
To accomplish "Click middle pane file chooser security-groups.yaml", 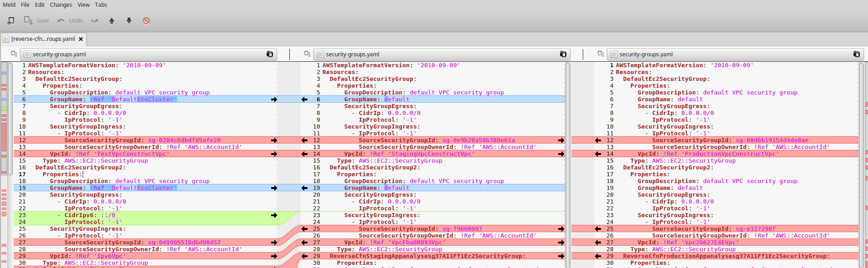I will (x=442, y=54).
